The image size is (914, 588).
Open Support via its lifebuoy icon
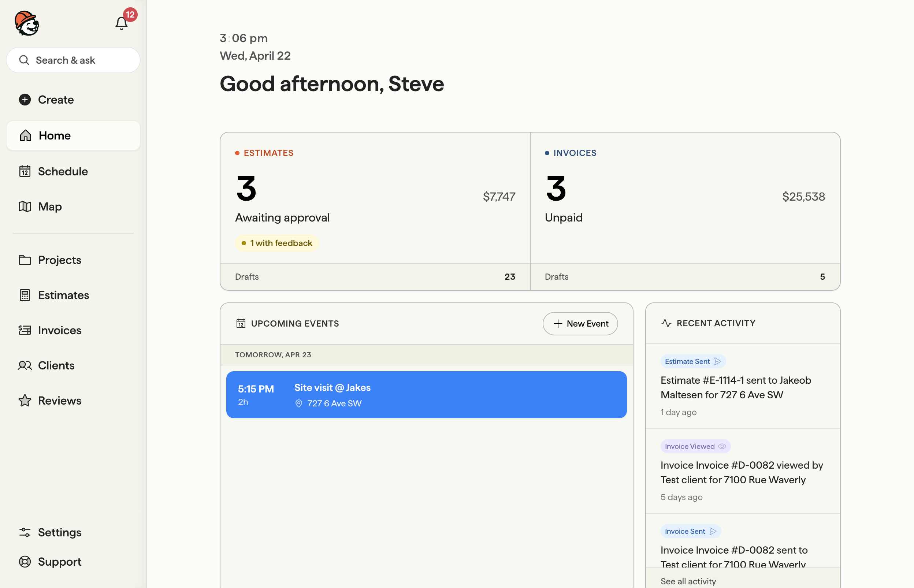25,562
